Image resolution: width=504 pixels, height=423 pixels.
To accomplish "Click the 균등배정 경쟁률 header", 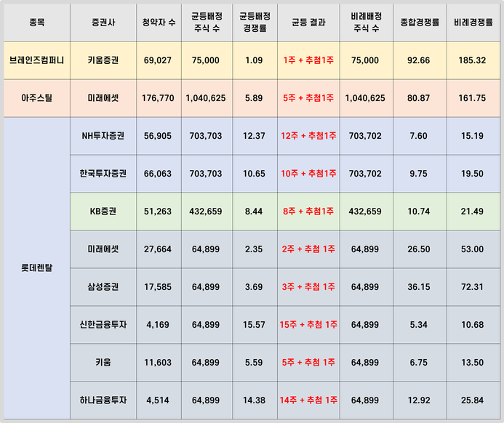I will tap(255, 23).
